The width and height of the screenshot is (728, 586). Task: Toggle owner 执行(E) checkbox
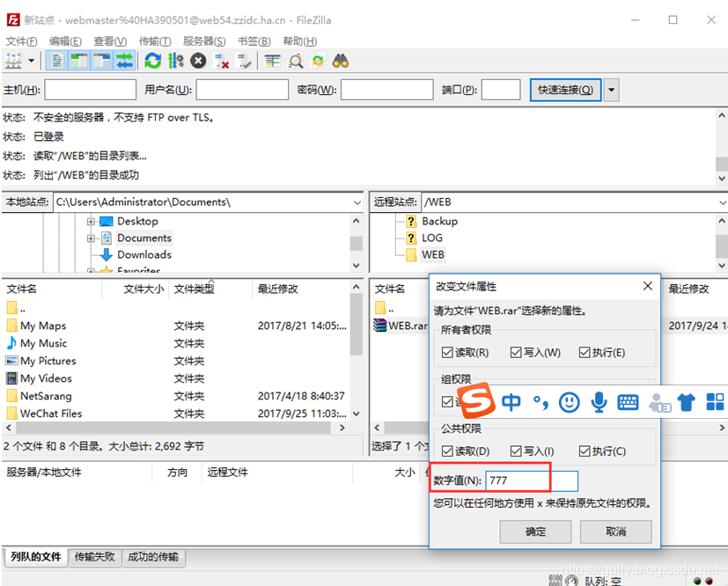coord(585,353)
